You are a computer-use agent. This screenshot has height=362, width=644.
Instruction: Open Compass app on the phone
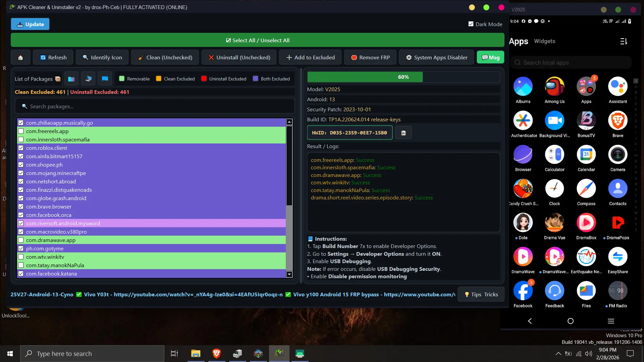(586, 189)
